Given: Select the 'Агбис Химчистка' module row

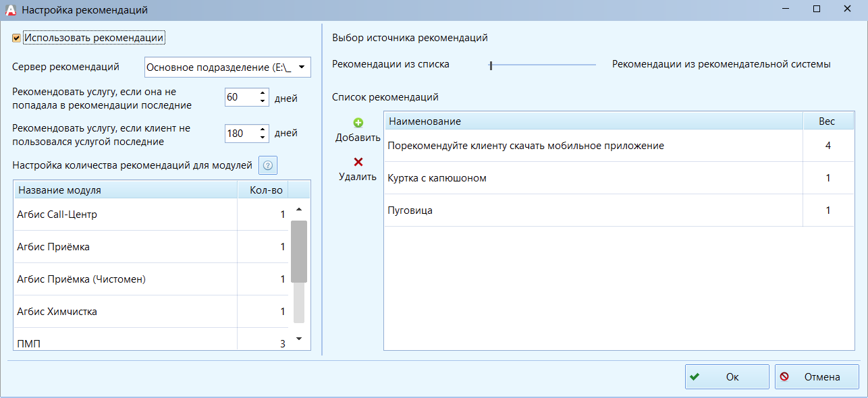Looking at the screenshot, I should click(151, 312).
